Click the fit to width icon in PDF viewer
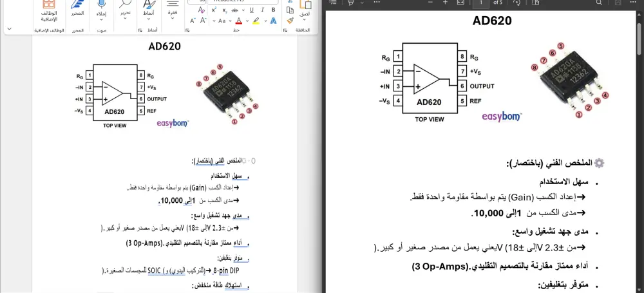The image size is (644, 293). coord(460,2)
